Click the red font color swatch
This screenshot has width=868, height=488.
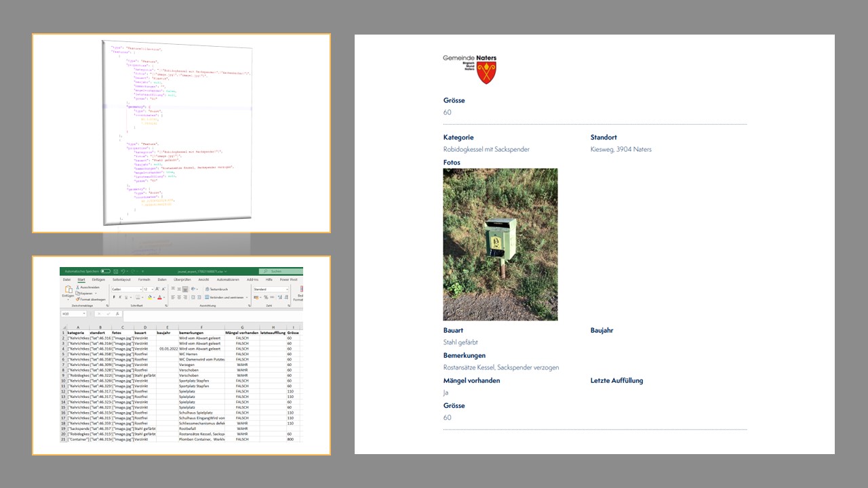coord(160,297)
